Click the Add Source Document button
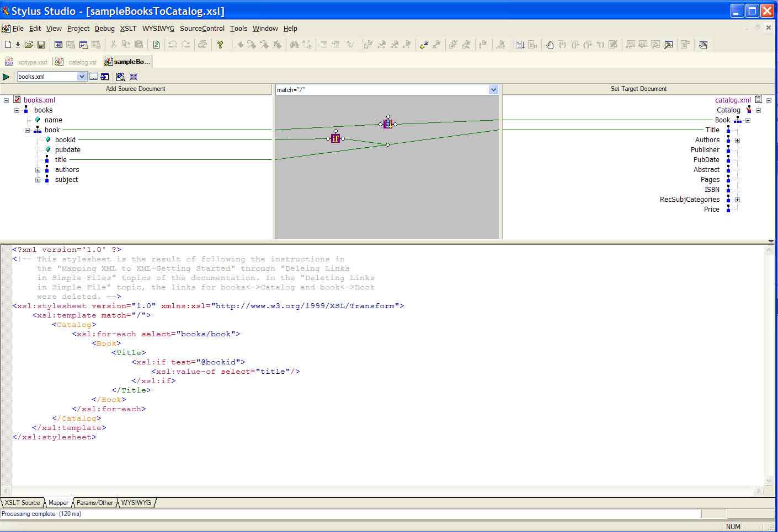 [x=136, y=89]
